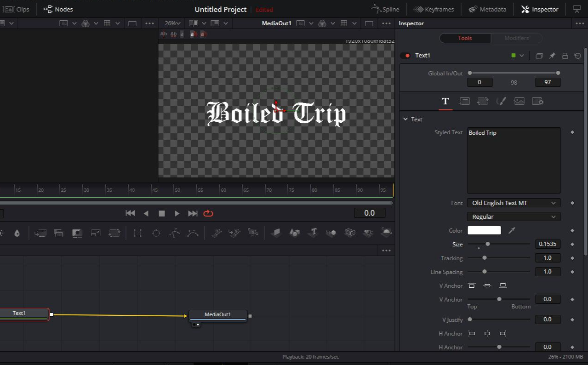The width and height of the screenshot is (588, 365).
Task: Add a Transform node from the toolbar
Action: click(x=114, y=233)
